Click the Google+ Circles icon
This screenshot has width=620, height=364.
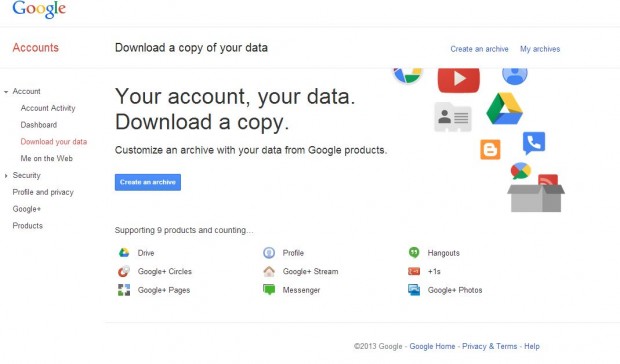tap(124, 271)
